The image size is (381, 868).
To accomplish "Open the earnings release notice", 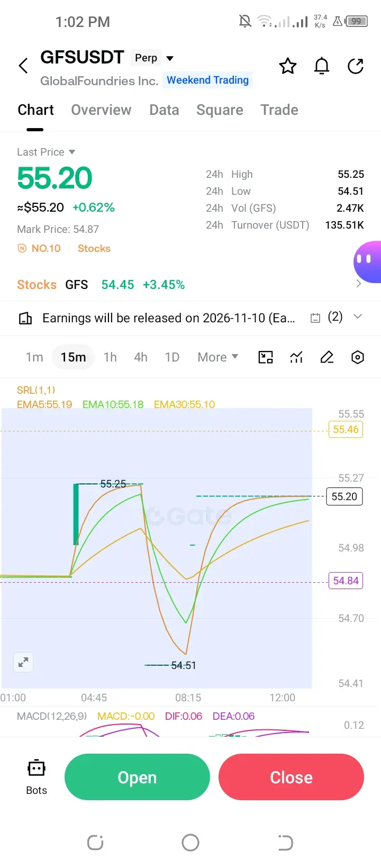I will point(168,318).
